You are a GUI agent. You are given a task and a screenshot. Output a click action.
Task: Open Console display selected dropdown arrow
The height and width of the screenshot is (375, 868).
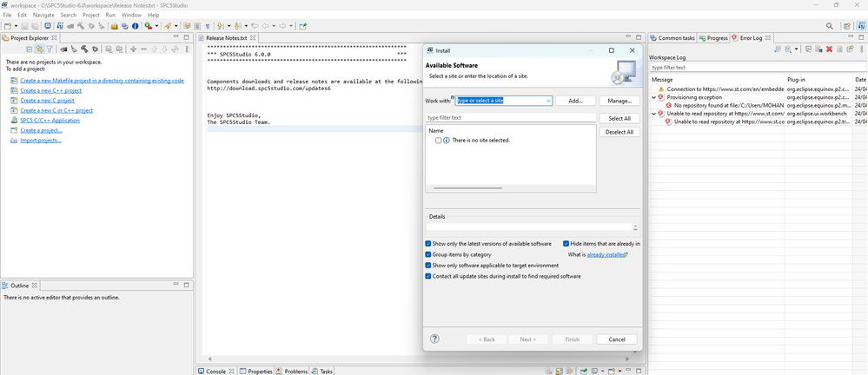(x=602, y=372)
